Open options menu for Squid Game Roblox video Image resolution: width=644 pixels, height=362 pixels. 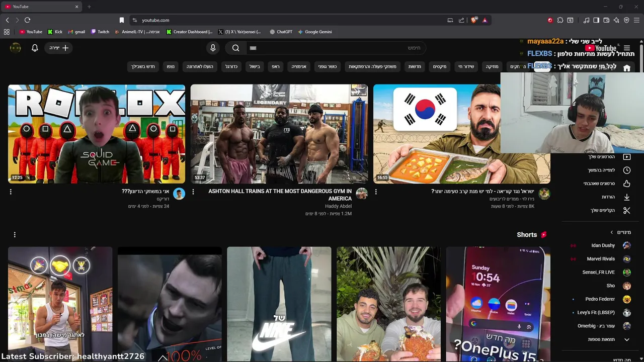(11, 192)
